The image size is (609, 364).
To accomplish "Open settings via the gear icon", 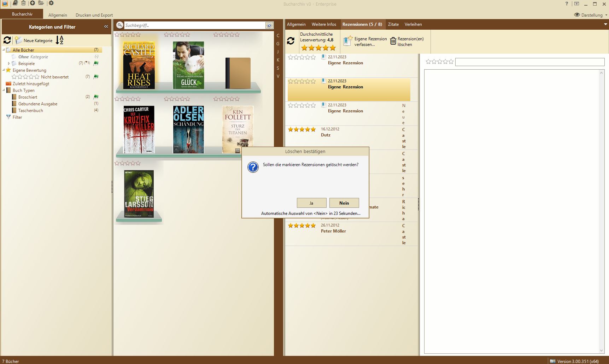I will [51, 3].
